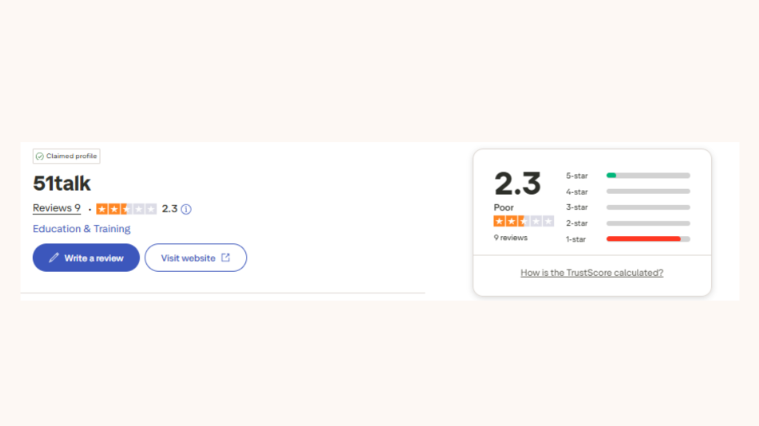Click the pencil icon in Write a review
Image resolution: width=759 pixels, height=426 pixels.
click(54, 258)
